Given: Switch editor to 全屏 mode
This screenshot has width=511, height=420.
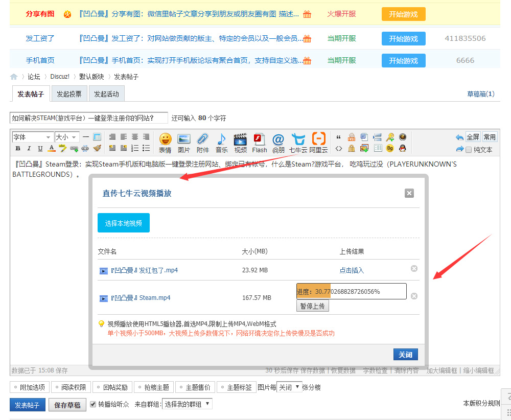Looking at the screenshot, I should pos(473,137).
